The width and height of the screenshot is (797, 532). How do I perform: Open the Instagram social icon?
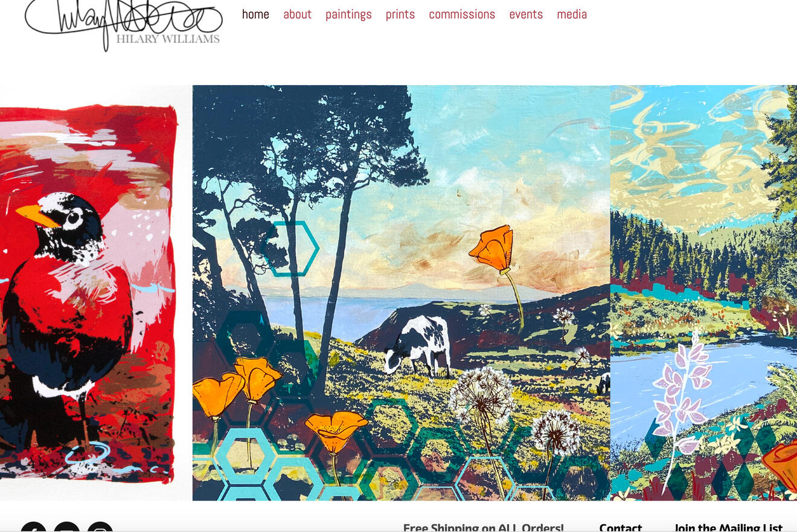[x=100, y=527]
